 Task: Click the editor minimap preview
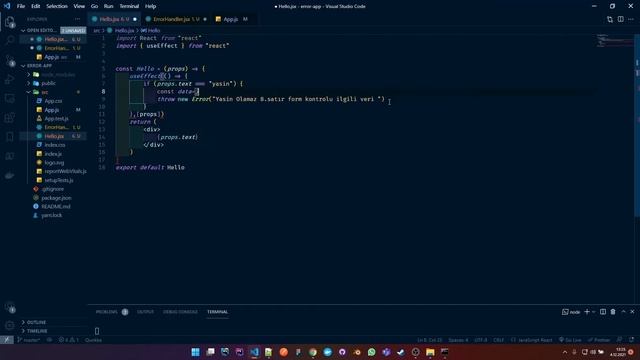[x=615, y=41]
